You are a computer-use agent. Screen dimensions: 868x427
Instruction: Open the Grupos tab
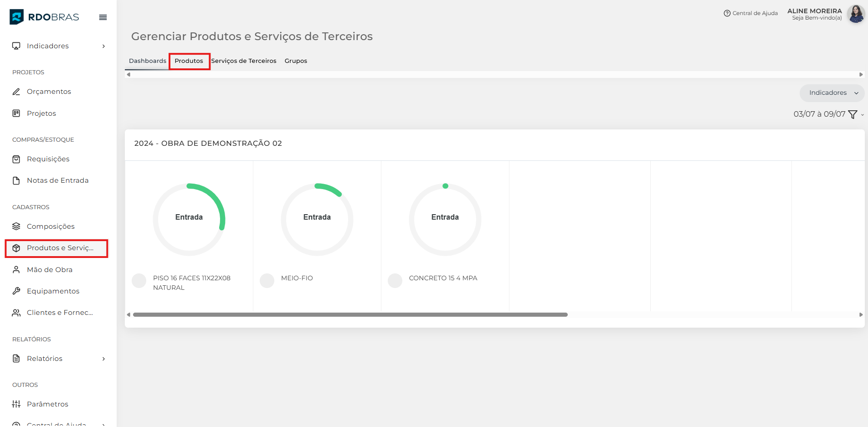tap(296, 61)
